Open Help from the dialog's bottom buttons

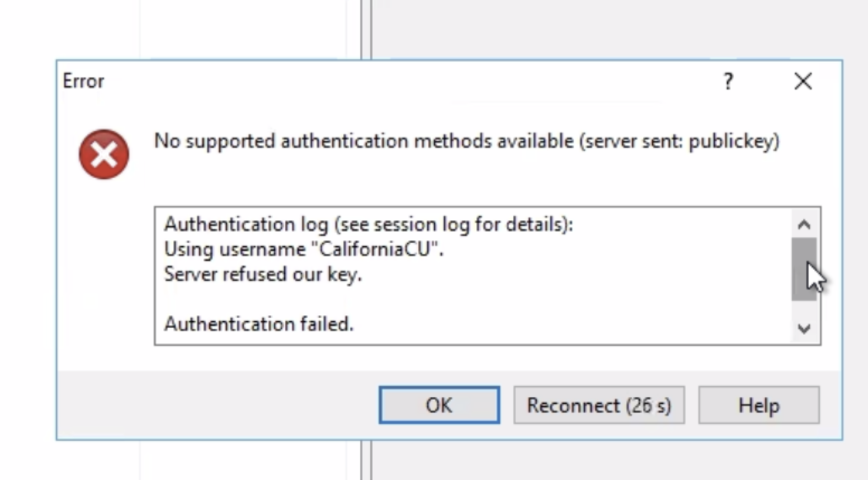[758, 405]
